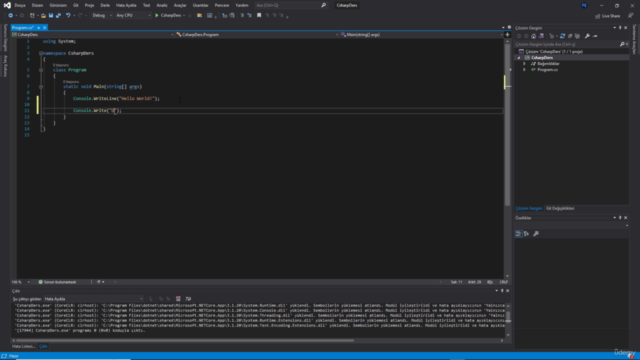
Task: Click the uncomment selection toolbar icon
Action: click(249, 16)
